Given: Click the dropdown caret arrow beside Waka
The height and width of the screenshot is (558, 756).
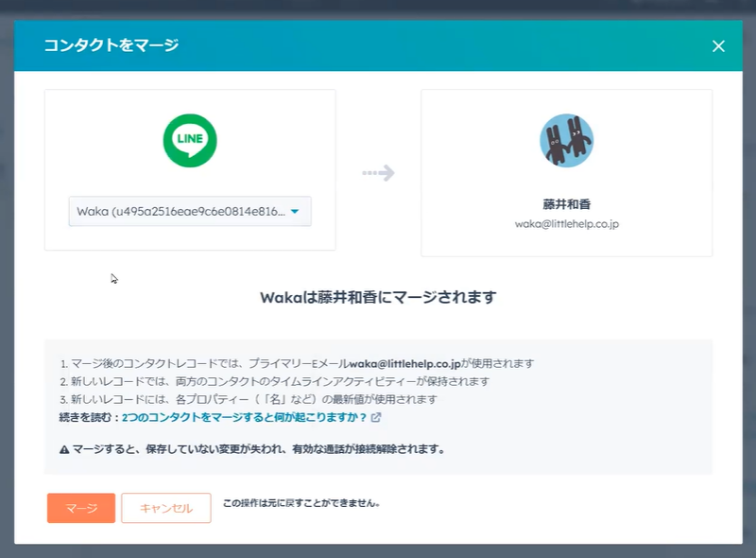Looking at the screenshot, I should pos(295,212).
